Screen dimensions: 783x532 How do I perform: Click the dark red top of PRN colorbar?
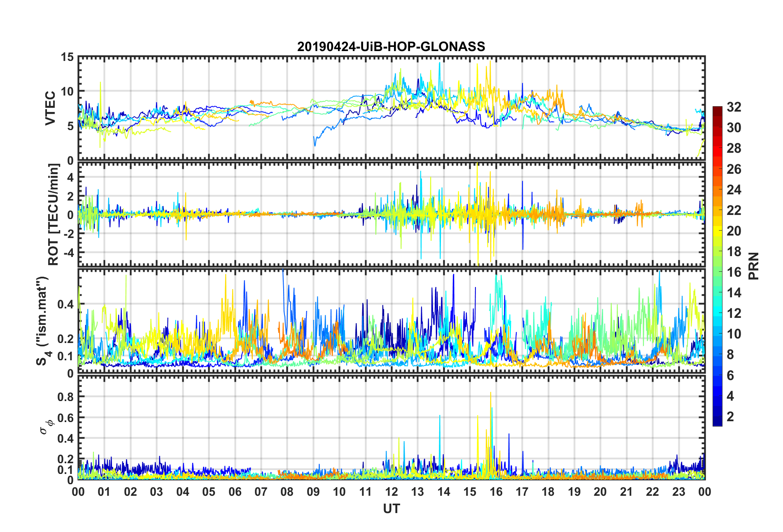[x=718, y=111]
